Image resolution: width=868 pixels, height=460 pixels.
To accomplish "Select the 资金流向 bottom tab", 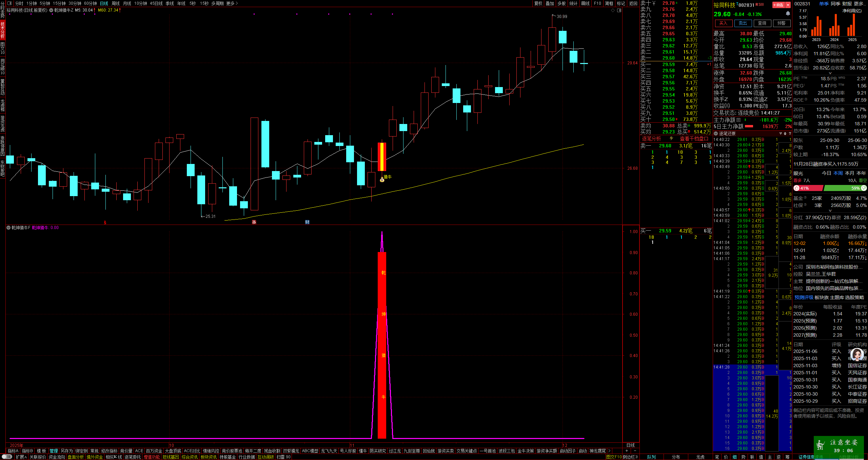I will coord(57,457).
